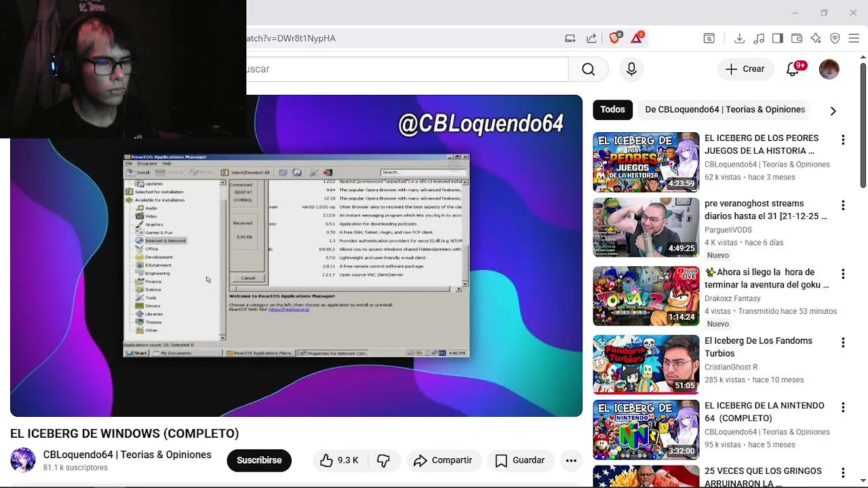
Task: Save the video with Guardar
Action: click(520, 460)
